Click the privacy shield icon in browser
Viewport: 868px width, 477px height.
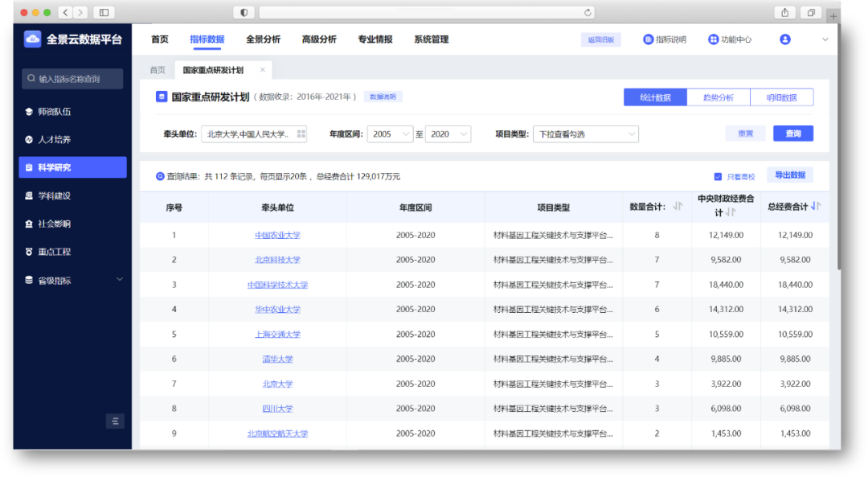tap(244, 12)
